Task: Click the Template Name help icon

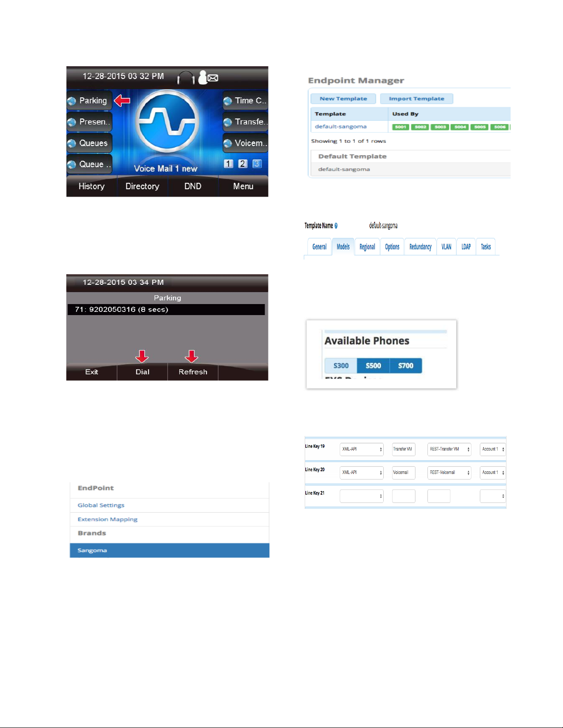Action: [x=336, y=226]
